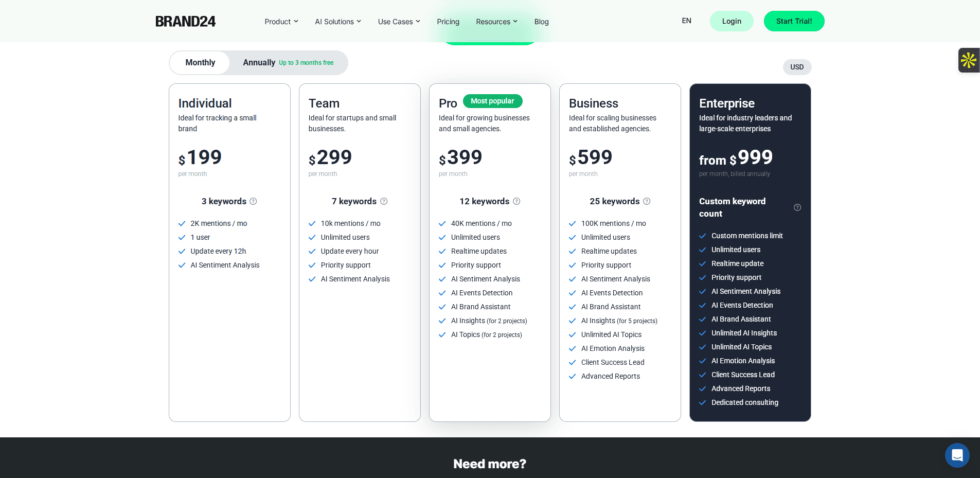The height and width of the screenshot is (478, 980).
Task: Click help icon next to 25 keywords
Action: [x=647, y=202]
